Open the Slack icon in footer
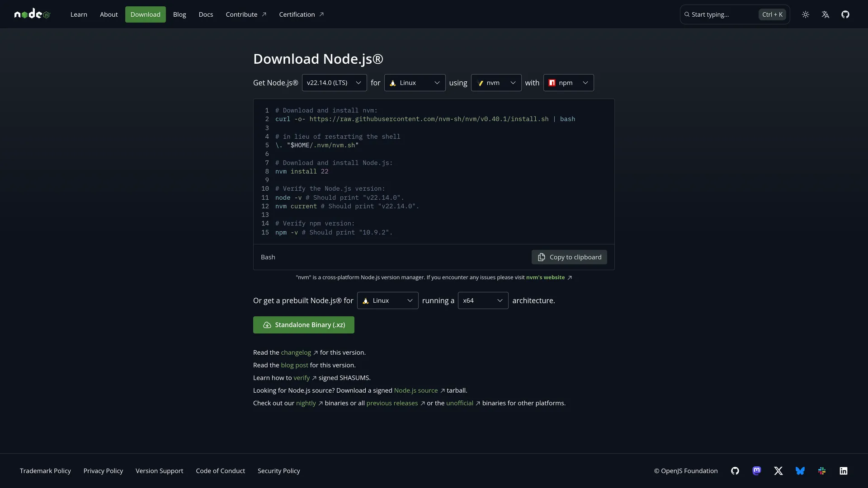The width and height of the screenshot is (868, 488). (x=822, y=471)
